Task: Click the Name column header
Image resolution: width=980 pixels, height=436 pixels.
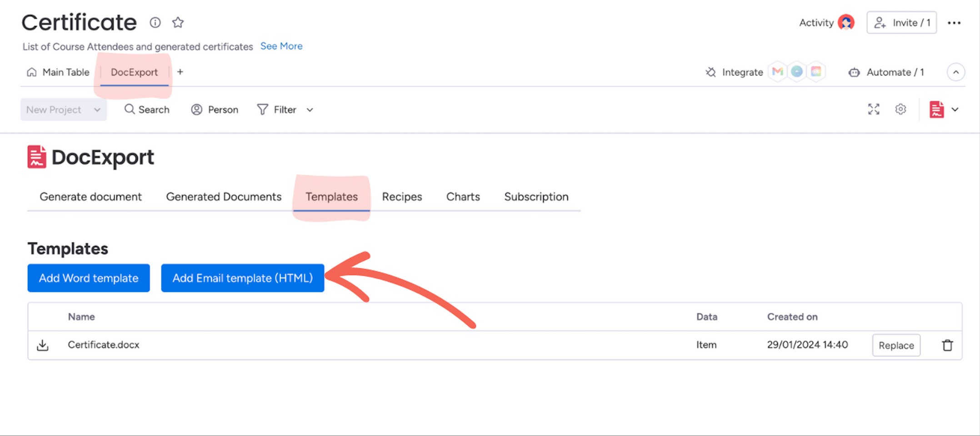Action: pos(81,317)
